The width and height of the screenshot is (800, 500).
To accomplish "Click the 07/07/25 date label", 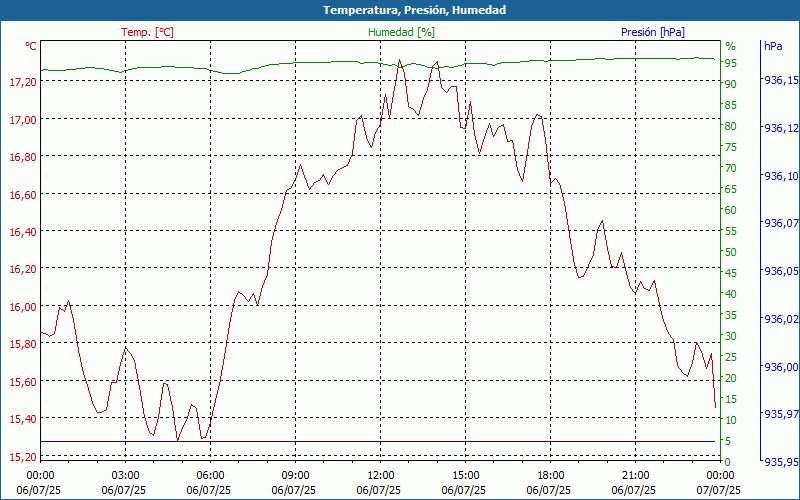I will (720, 490).
